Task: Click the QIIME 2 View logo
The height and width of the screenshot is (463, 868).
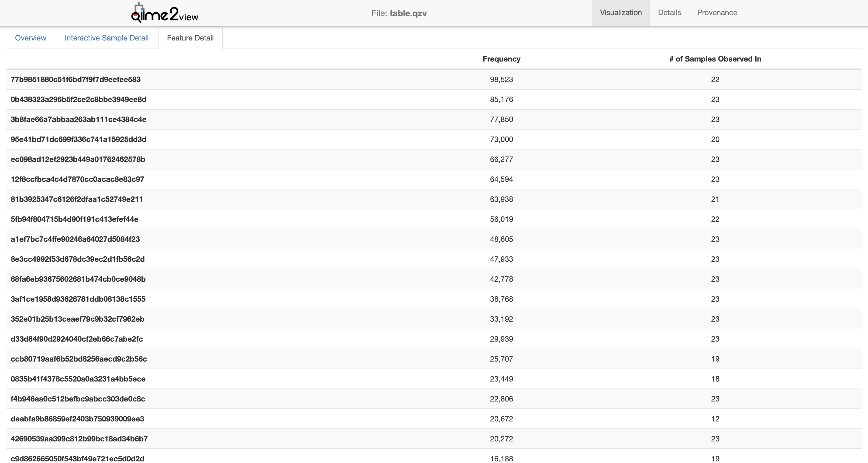Action: pyautogui.click(x=164, y=13)
